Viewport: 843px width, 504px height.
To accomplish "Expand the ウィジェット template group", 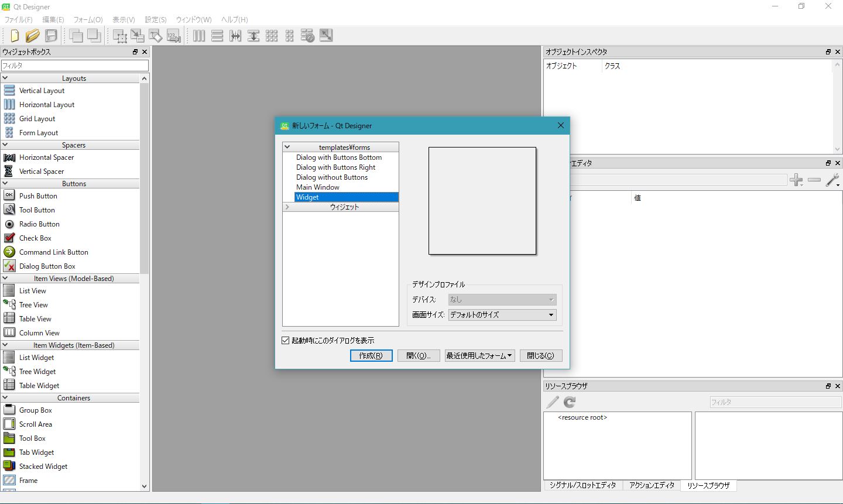I will pos(287,206).
